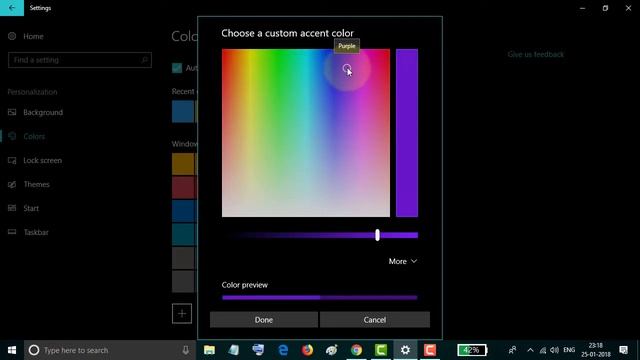Pick the teal Windows color swatch
The height and width of the screenshot is (360, 640).
(183, 234)
